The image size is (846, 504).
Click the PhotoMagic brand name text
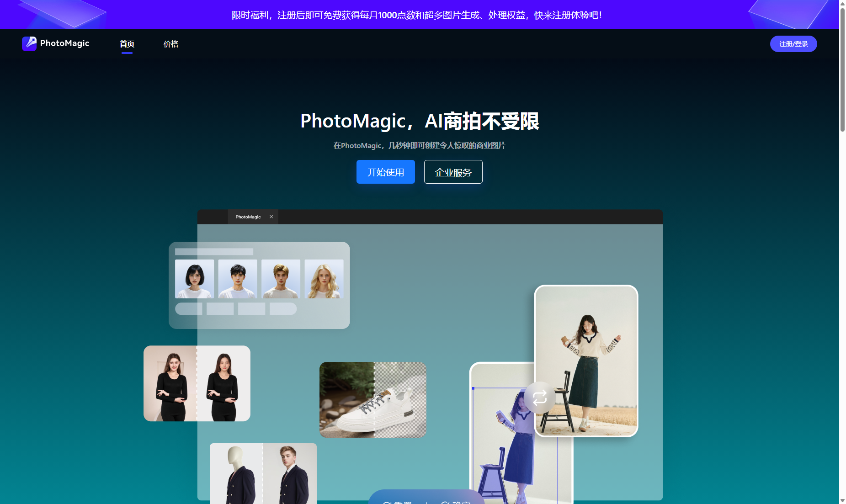tap(64, 43)
